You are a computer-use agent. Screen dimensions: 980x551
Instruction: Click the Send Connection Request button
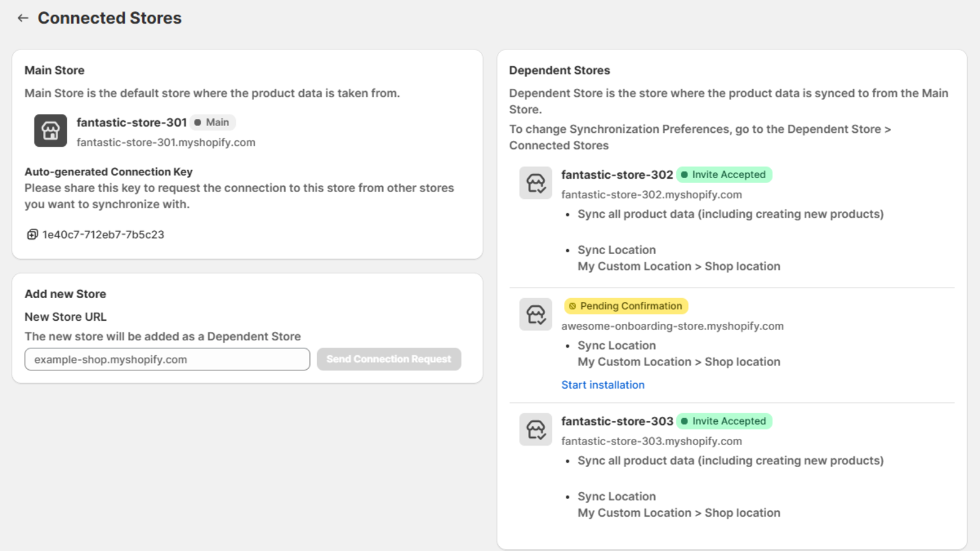click(x=389, y=359)
